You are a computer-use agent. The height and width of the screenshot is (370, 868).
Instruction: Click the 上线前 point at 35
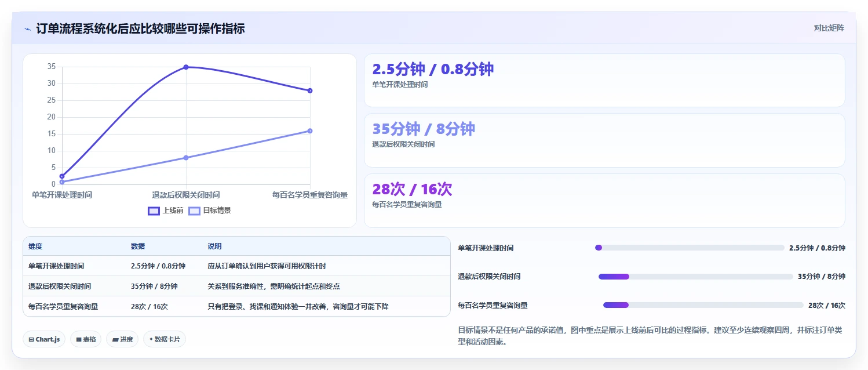pyautogui.click(x=186, y=67)
